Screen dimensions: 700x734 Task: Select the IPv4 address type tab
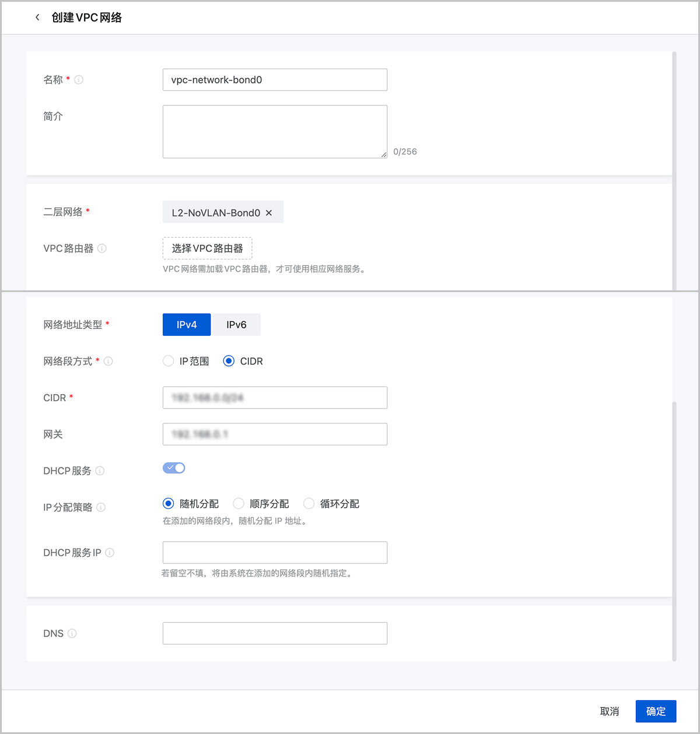pos(187,325)
